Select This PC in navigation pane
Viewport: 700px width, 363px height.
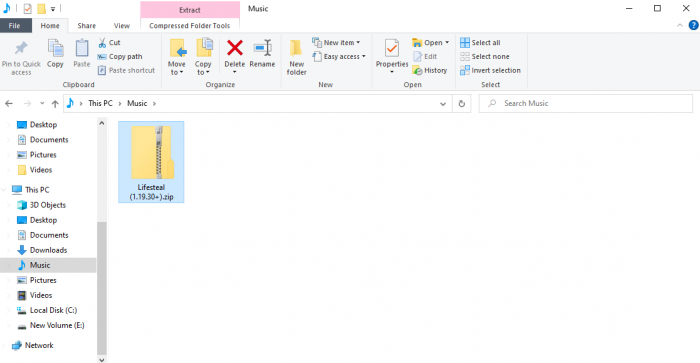point(38,190)
